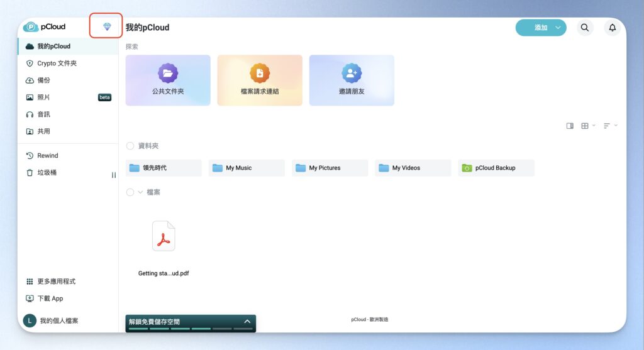This screenshot has height=350, width=644.
Task: Open the 公共文件夾 card
Action: click(168, 80)
